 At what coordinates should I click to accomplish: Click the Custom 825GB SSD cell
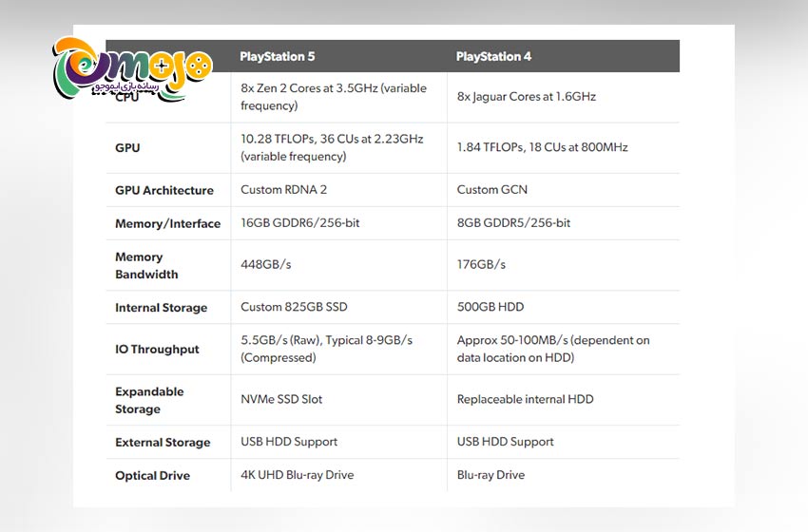(x=294, y=307)
